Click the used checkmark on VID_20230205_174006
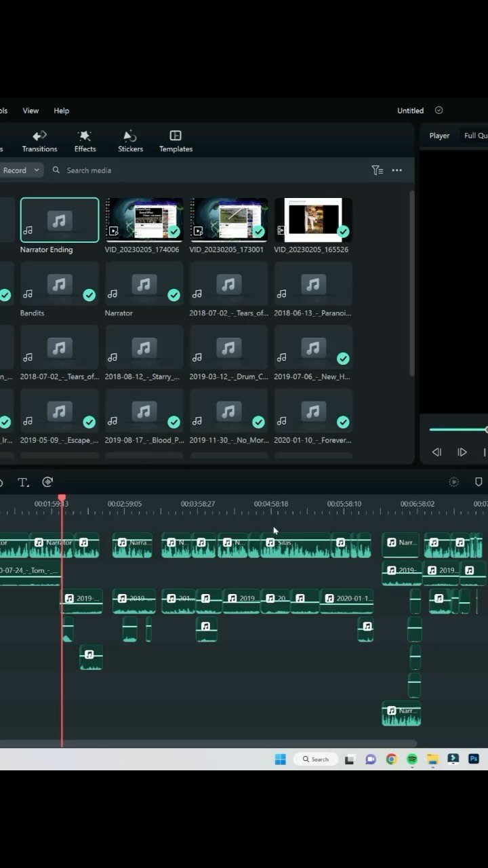The height and width of the screenshot is (868, 488). click(x=174, y=231)
